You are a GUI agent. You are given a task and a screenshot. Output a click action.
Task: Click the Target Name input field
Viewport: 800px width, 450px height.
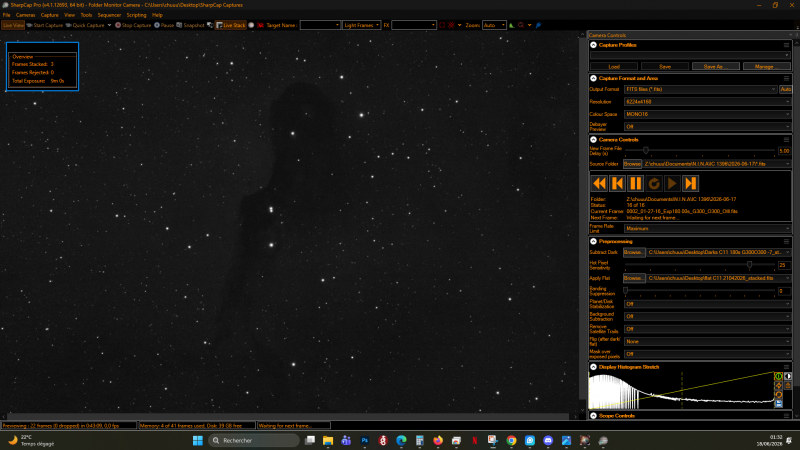tap(320, 25)
